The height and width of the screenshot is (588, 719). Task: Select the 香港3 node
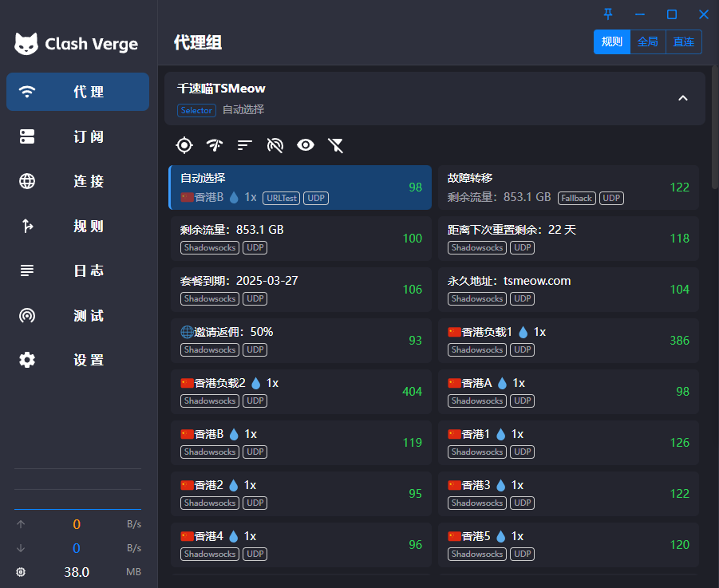tap(568, 494)
